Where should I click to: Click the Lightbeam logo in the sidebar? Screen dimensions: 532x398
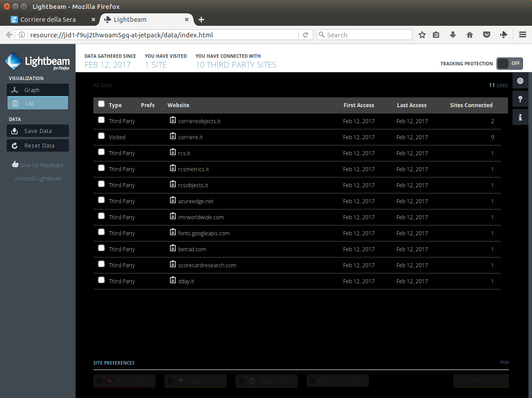pos(37,61)
